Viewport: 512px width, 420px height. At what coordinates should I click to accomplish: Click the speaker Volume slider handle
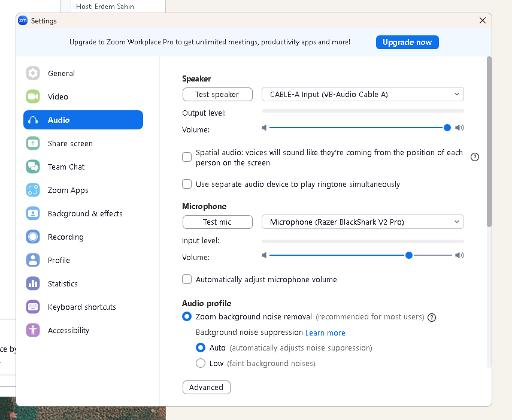pyautogui.click(x=447, y=128)
